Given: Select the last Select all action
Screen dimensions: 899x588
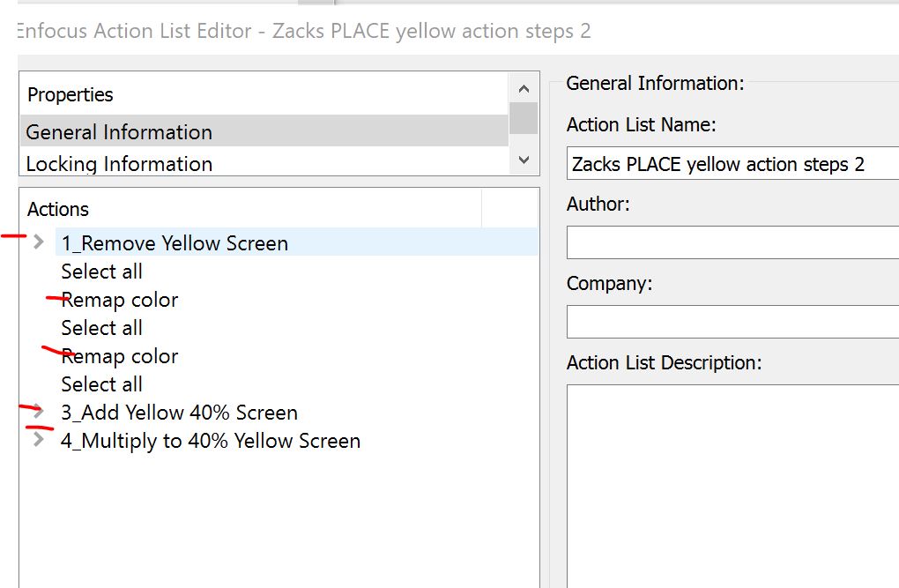Looking at the screenshot, I should pyautogui.click(x=102, y=384).
